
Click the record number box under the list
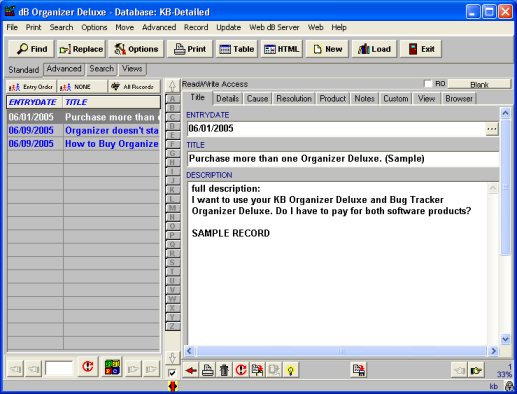[59, 368]
